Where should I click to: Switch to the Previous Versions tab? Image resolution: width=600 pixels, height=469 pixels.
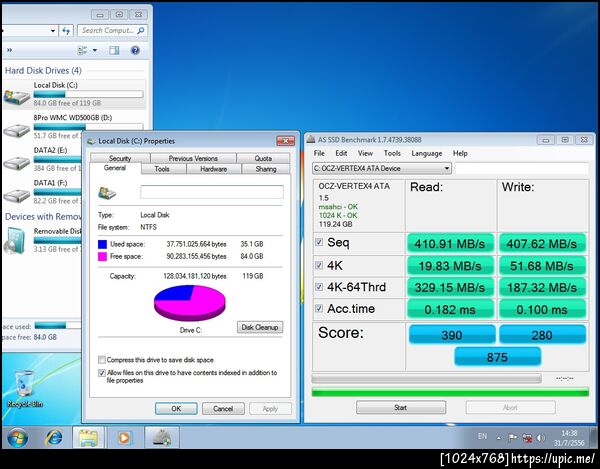pos(193,158)
